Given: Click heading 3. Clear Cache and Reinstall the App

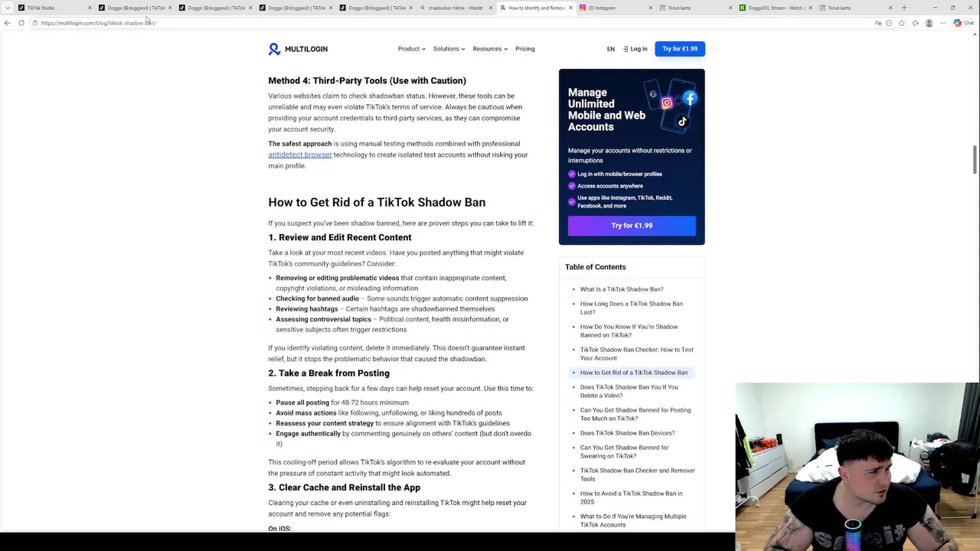Looking at the screenshot, I should pyautogui.click(x=344, y=487).
